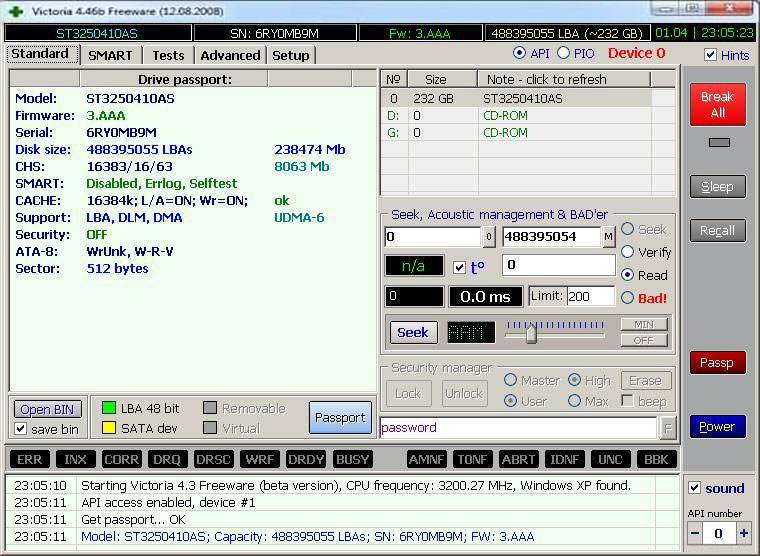Toggle the sound checkbox
The height and width of the screenshot is (556, 760).
click(695, 488)
